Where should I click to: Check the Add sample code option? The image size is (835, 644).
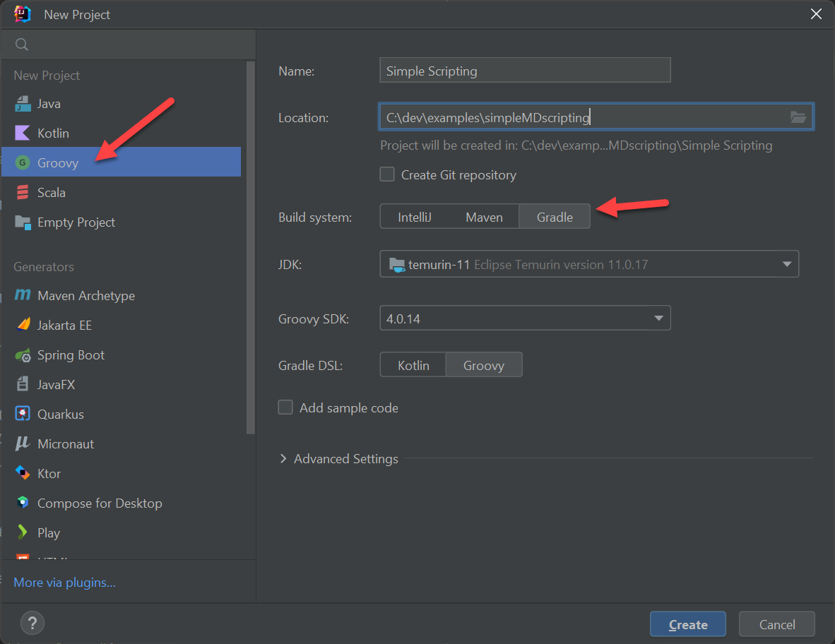285,407
